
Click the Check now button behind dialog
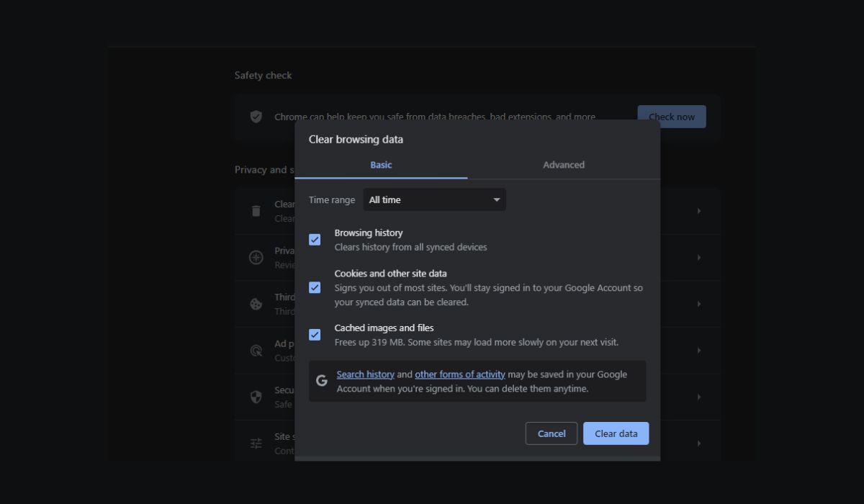[x=672, y=117]
